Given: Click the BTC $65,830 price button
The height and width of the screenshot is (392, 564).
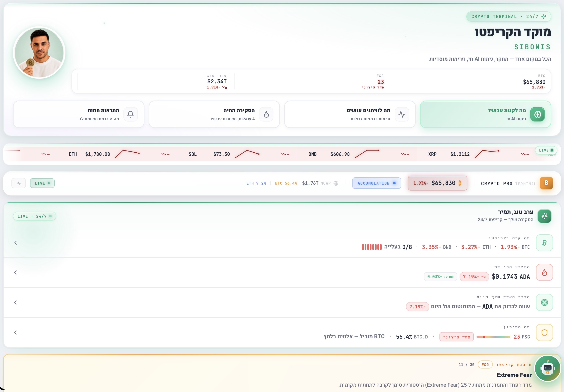Looking at the screenshot, I should pos(438,183).
